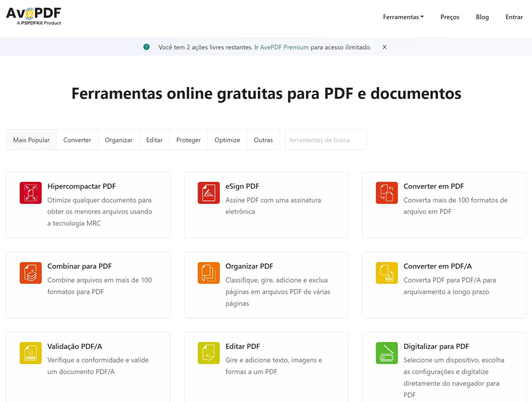Image resolution: width=532 pixels, height=402 pixels.
Task: Open the eSign PDF tool icon
Action: 208,193
